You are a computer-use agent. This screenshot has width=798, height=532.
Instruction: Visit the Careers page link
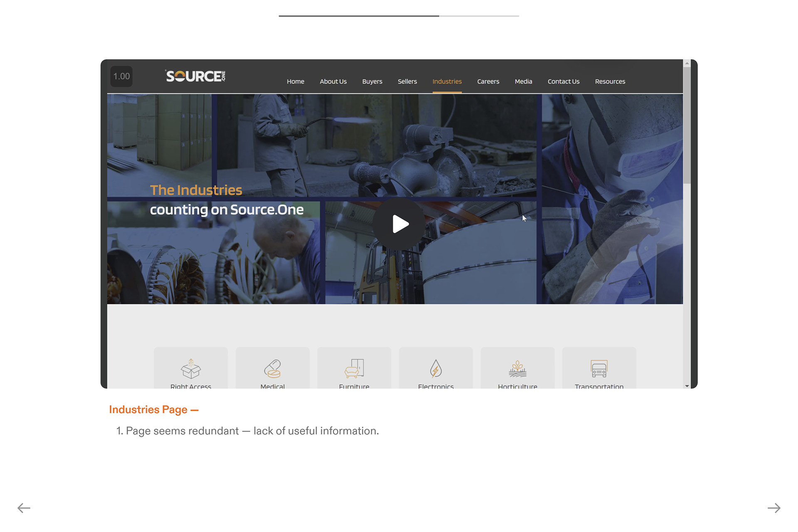point(488,81)
